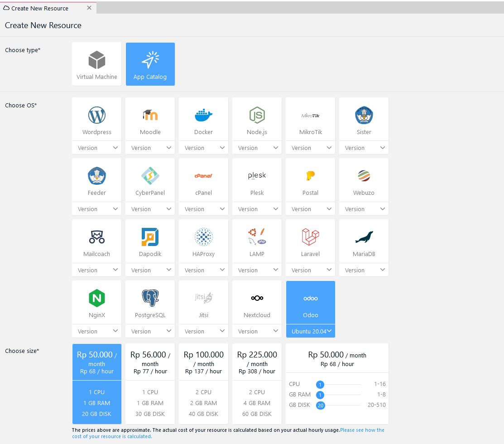Open the resource cost calculation link
This screenshot has height=444, width=504.
point(362,430)
